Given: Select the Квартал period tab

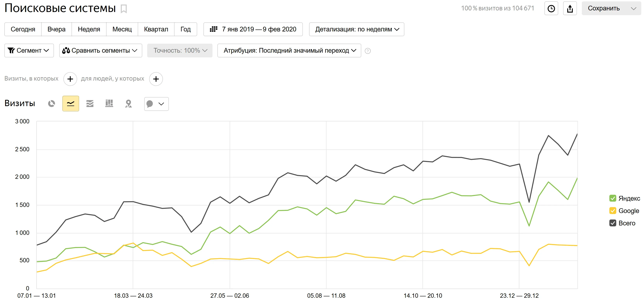Looking at the screenshot, I should coord(156,29).
